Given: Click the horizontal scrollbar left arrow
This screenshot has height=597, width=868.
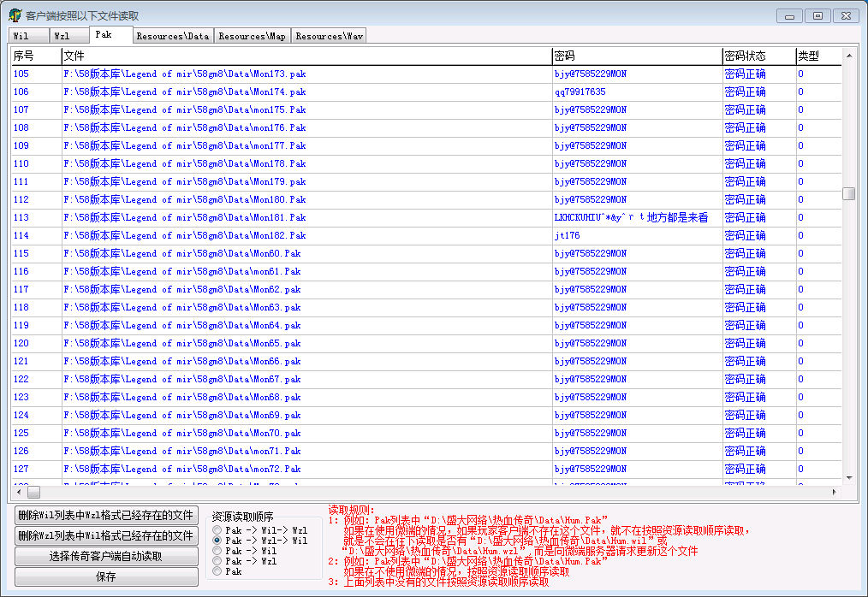Looking at the screenshot, I should [x=19, y=492].
